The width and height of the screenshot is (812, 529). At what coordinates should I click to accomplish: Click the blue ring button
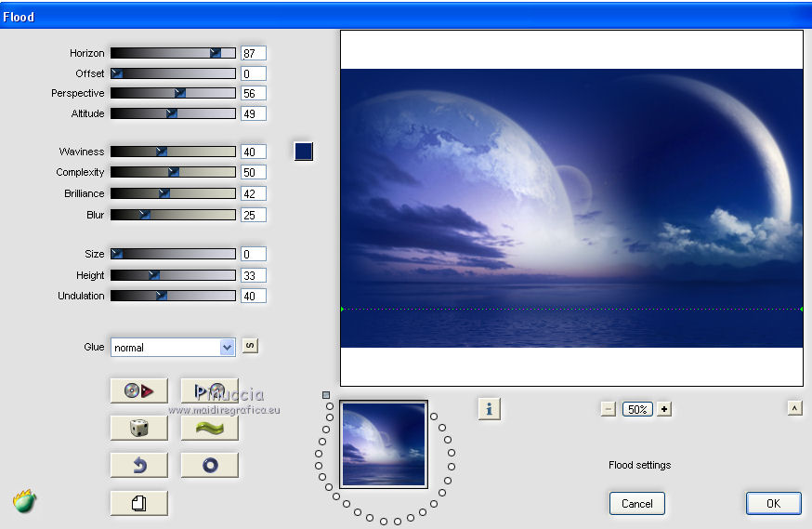click(x=210, y=465)
